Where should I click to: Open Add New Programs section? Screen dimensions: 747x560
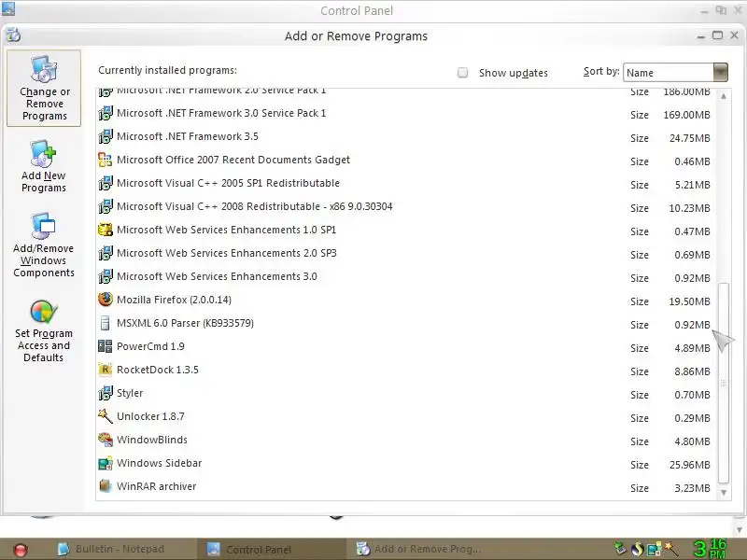pos(44,166)
